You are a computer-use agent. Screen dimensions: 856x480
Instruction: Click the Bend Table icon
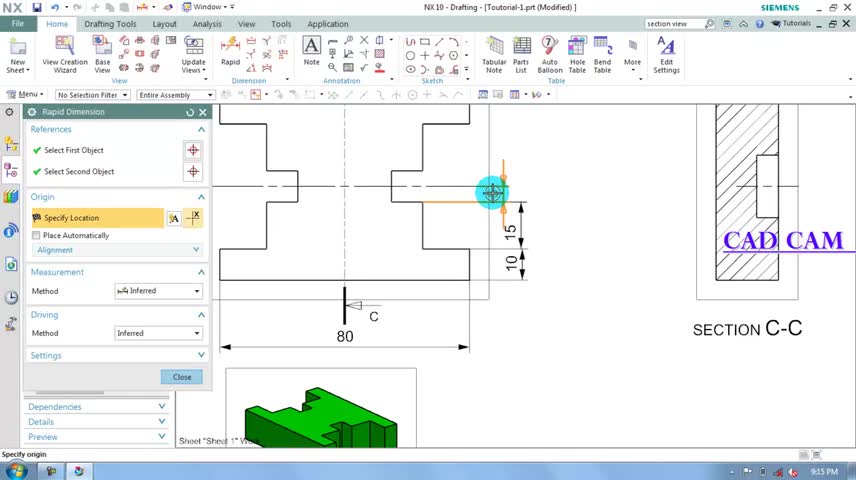pyautogui.click(x=602, y=55)
